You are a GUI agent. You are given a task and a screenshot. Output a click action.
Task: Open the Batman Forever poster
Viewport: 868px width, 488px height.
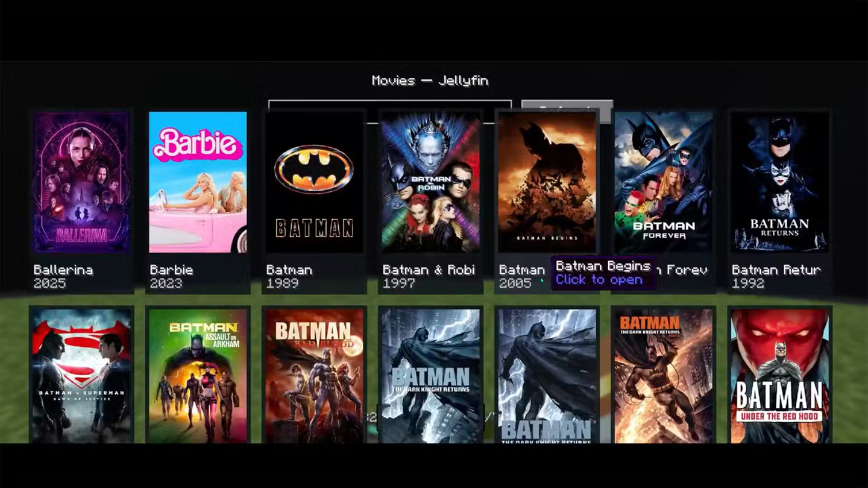tap(663, 182)
